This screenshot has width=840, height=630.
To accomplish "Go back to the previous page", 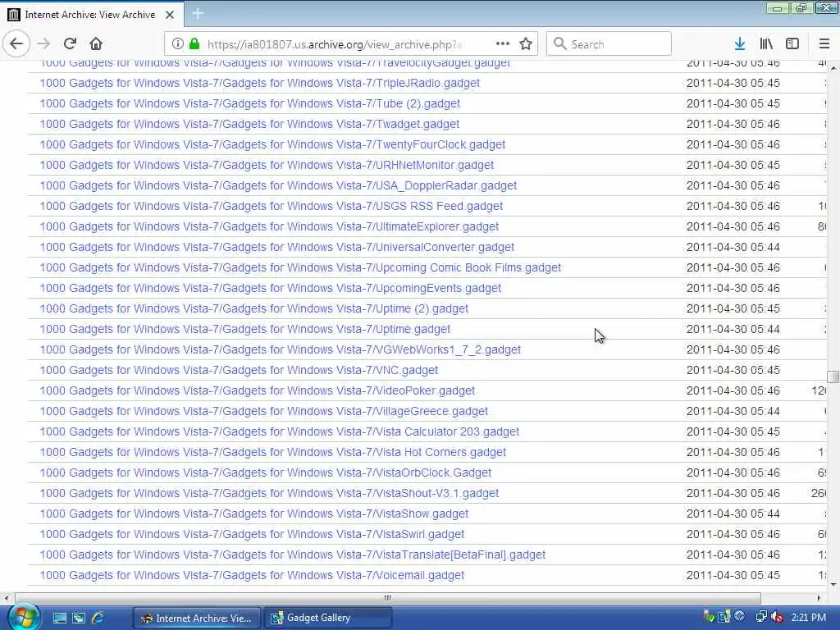I will 16,44.
